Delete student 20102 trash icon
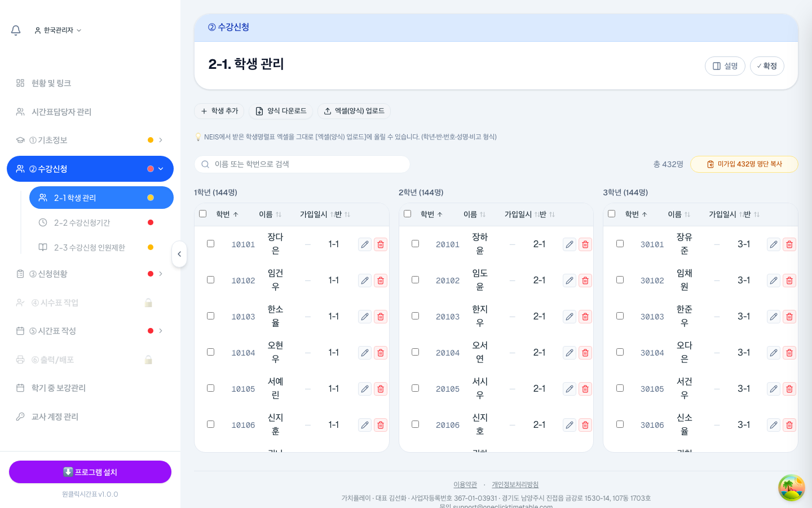 coord(585,281)
